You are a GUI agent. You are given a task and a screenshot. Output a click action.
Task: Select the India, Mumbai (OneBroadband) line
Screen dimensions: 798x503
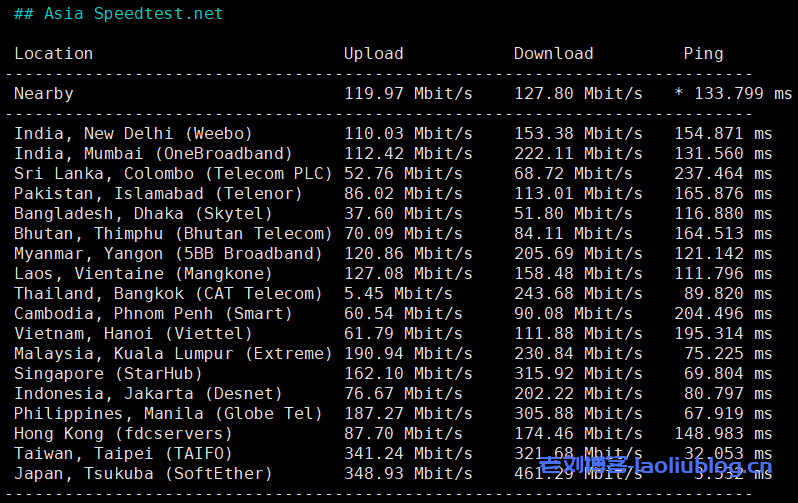(153, 154)
